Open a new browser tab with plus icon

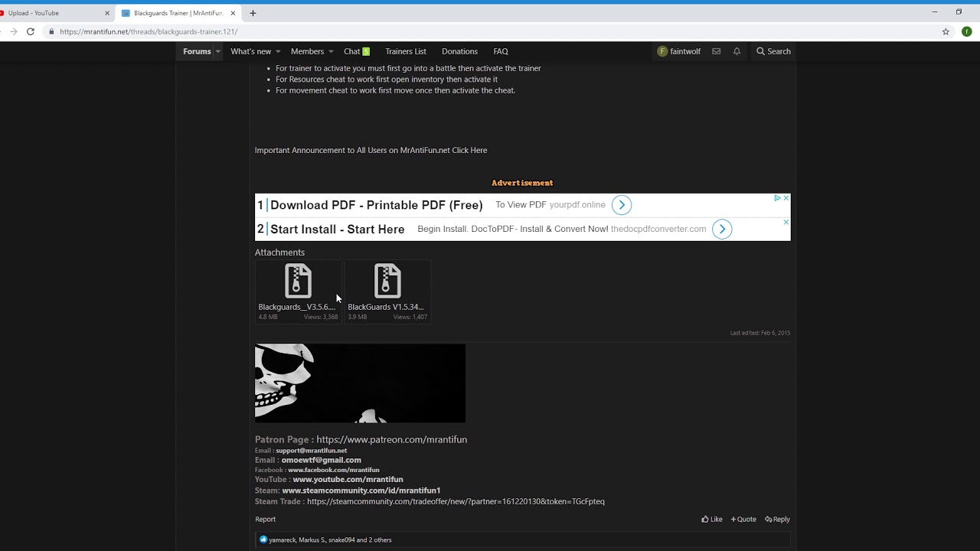click(x=253, y=13)
